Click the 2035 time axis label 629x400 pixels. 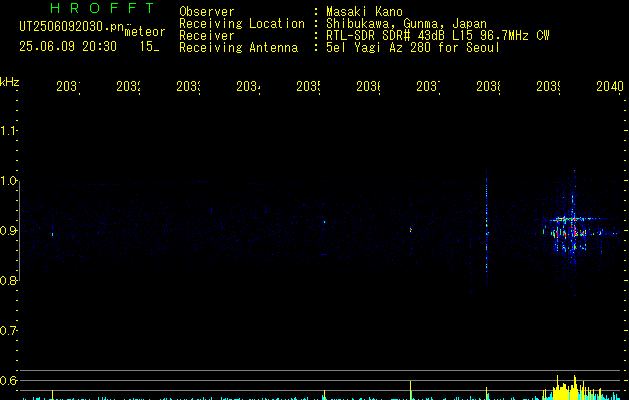coord(308,86)
